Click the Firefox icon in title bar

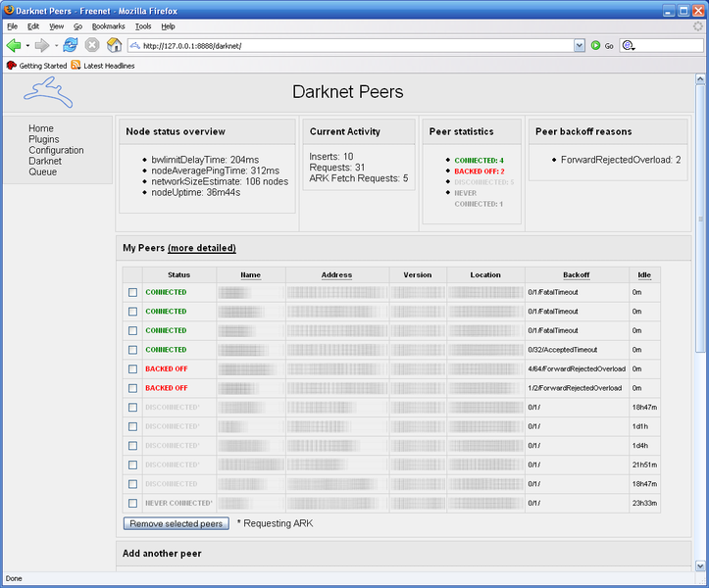[x=9, y=10]
